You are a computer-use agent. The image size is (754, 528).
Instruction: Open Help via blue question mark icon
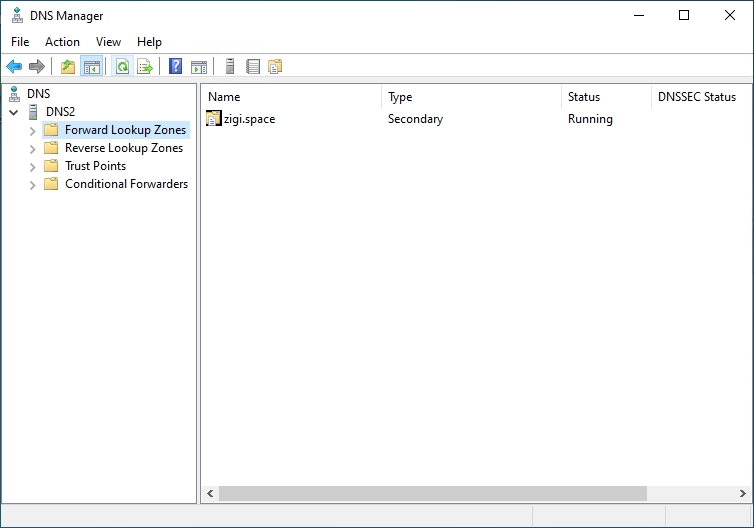pos(176,66)
